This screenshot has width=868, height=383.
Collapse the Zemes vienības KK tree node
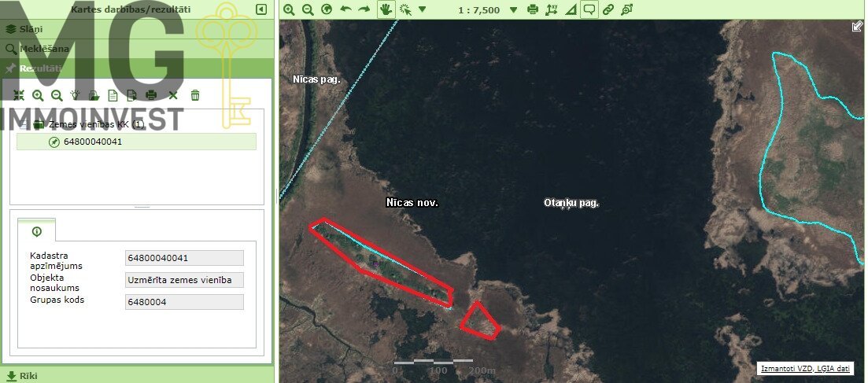tap(24, 124)
